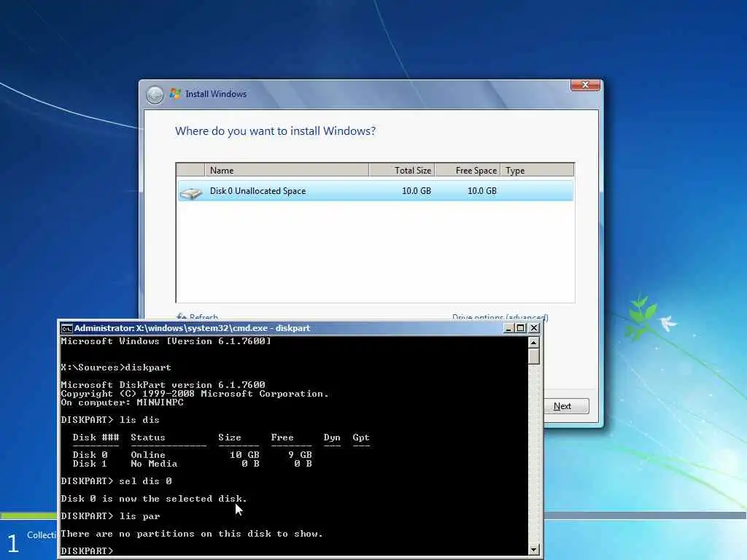The height and width of the screenshot is (560, 747).
Task: Click the 'Where do you want to install Windows?' heading
Action: click(275, 131)
